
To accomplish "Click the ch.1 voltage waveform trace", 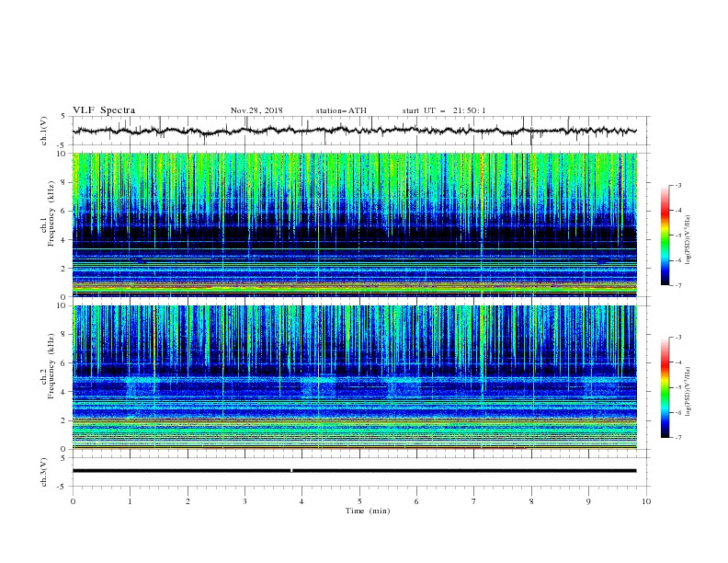I will [x=354, y=131].
